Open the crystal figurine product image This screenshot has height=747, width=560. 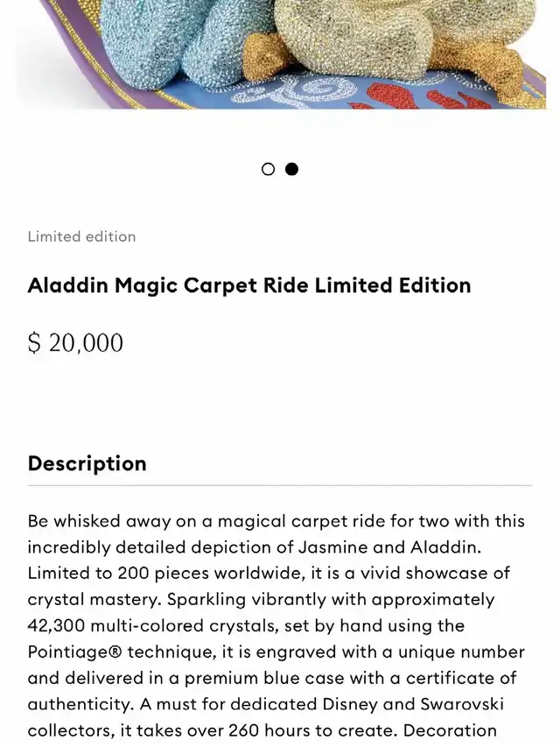[280, 54]
